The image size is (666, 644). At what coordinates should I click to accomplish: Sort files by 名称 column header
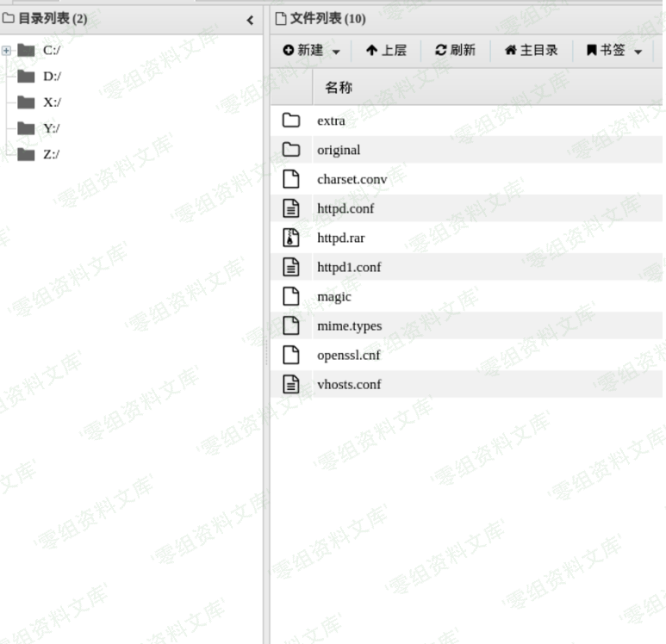(x=338, y=87)
